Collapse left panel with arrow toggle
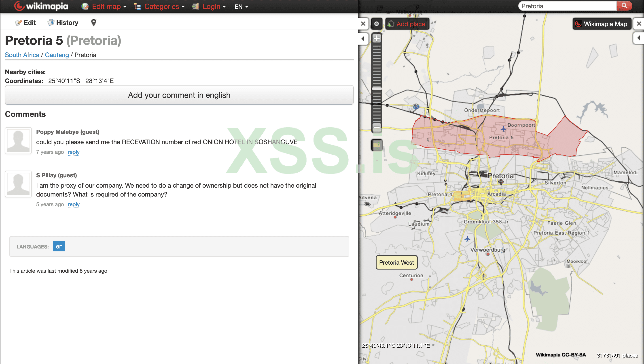Screen dimensions: 644x364 pos(363,39)
